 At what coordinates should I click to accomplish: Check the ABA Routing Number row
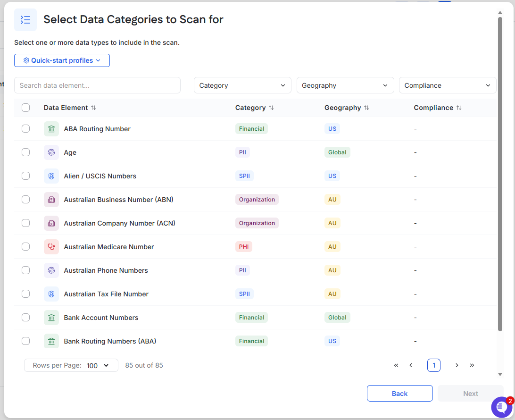click(x=25, y=129)
